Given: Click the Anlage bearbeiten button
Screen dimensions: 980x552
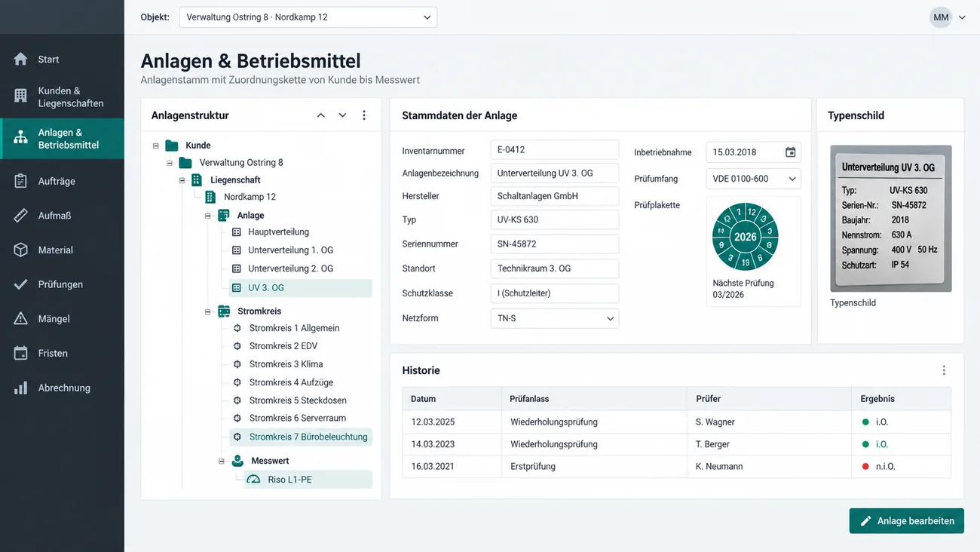Looking at the screenshot, I should point(907,521).
